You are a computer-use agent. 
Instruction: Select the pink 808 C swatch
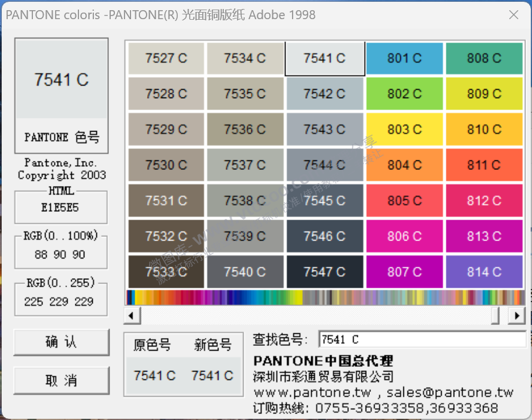484,58
